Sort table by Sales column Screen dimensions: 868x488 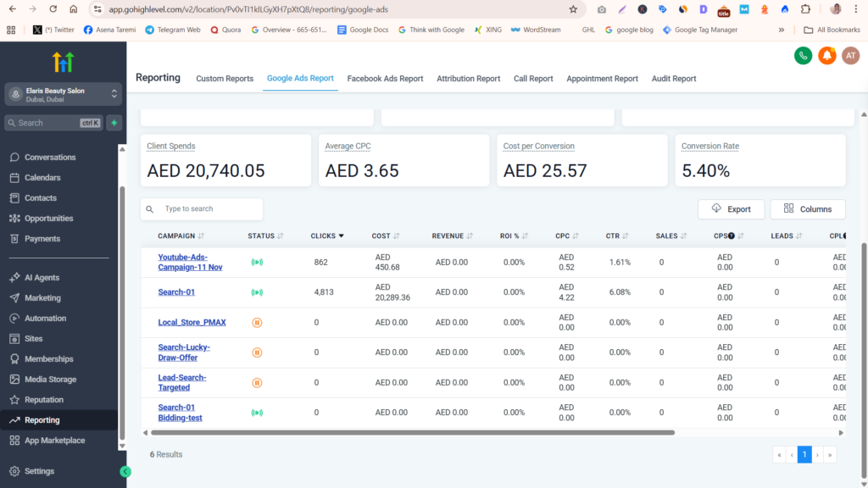671,236
